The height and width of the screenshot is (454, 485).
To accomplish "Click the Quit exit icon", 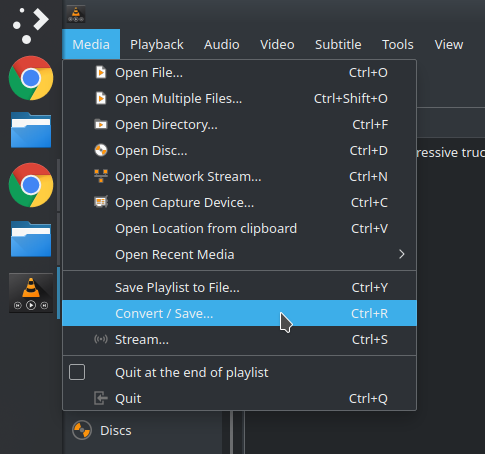I will click(101, 398).
